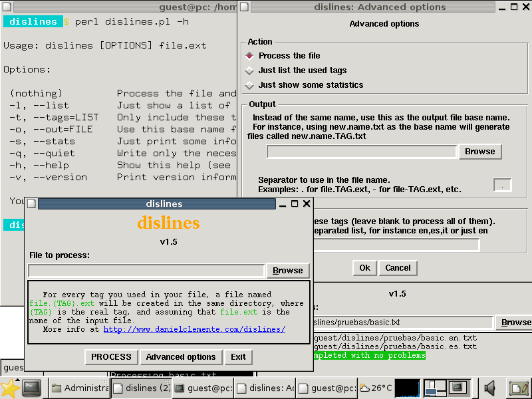Click the speaker volume icon
This screenshot has width=532, height=399.
pos(489,388)
